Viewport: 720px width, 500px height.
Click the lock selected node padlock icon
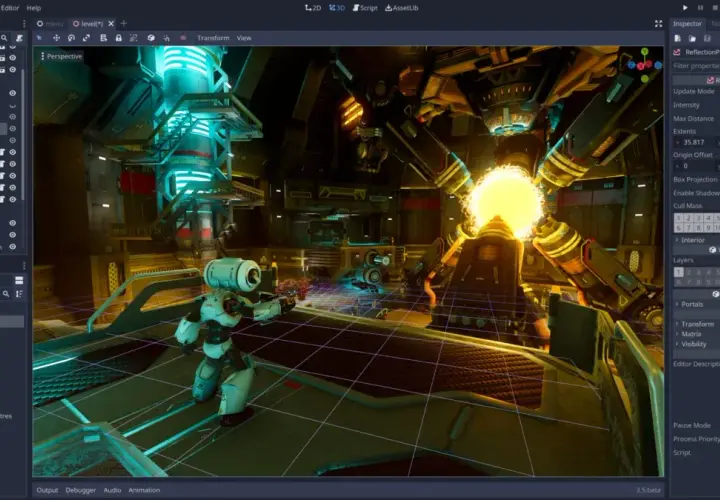118,38
